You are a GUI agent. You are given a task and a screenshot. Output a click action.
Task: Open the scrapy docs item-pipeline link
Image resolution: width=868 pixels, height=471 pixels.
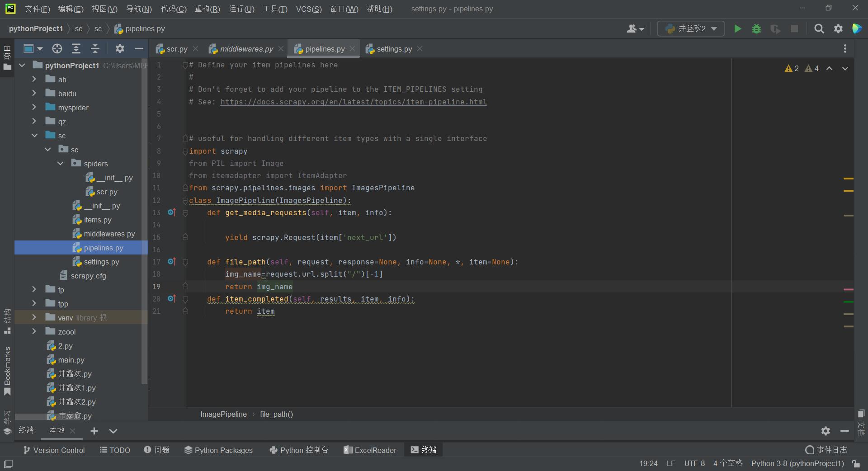click(353, 102)
